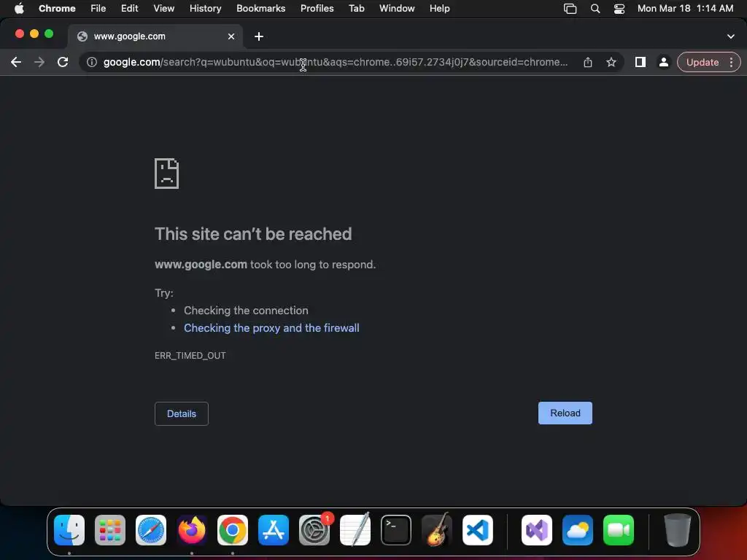747x560 pixels.
Task: Show error Details
Action: coord(182,414)
